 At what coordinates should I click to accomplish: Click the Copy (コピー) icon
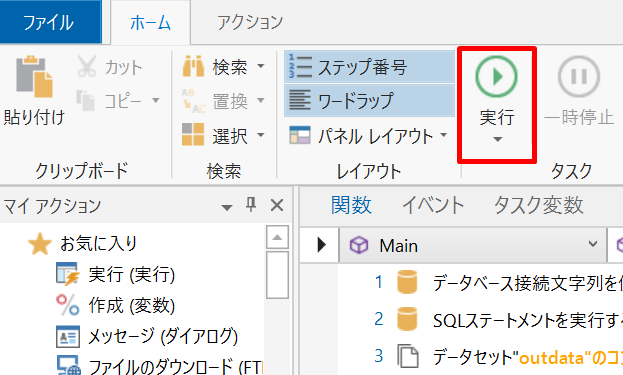(x=86, y=100)
